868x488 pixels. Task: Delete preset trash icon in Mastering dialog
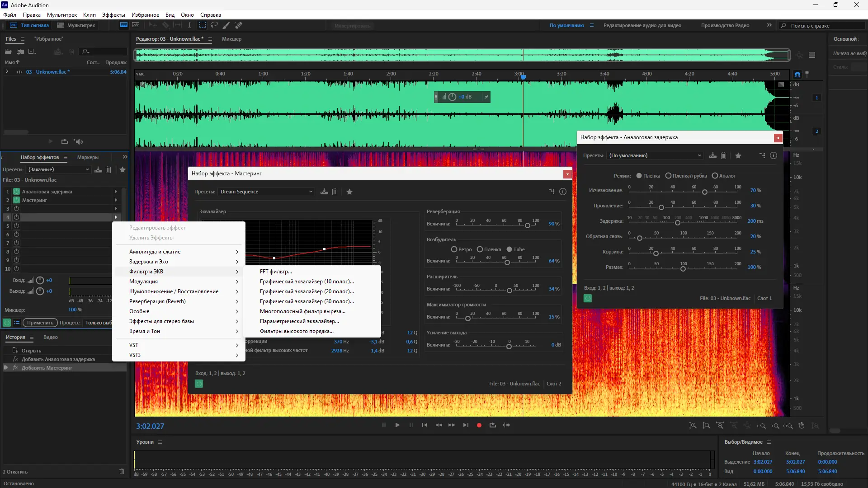point(335,192)
